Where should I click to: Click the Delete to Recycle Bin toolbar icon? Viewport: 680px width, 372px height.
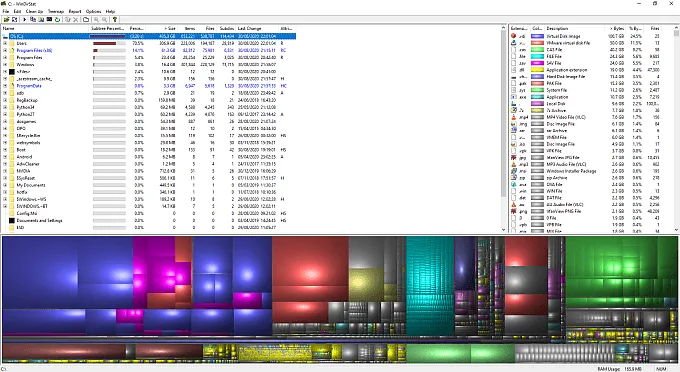click(68, 20)
